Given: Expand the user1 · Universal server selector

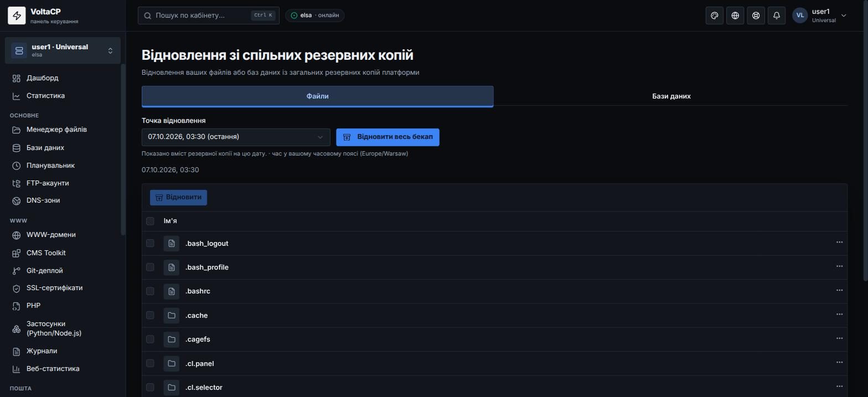Looking at the screenshot, I should click(63, 50).
